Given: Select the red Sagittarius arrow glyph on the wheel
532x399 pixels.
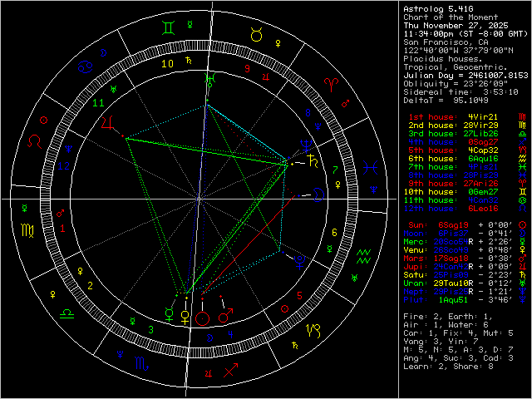Looking at the screenshot, I should [231, 370].
